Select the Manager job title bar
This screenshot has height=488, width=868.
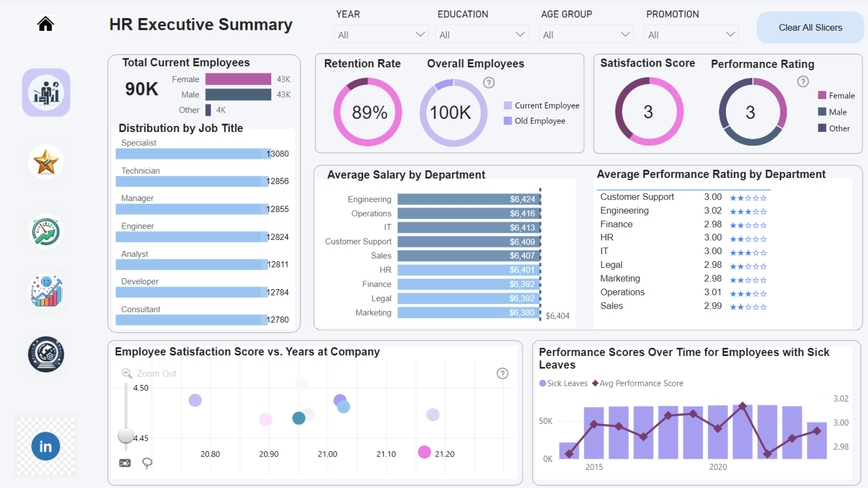[192, 209]
